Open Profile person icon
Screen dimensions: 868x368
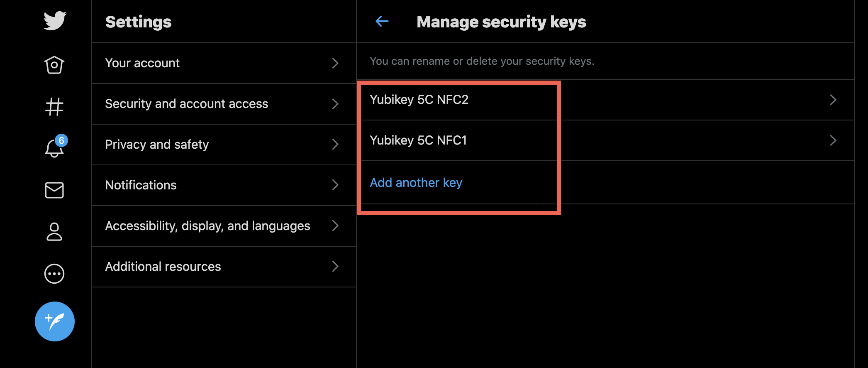54,232
